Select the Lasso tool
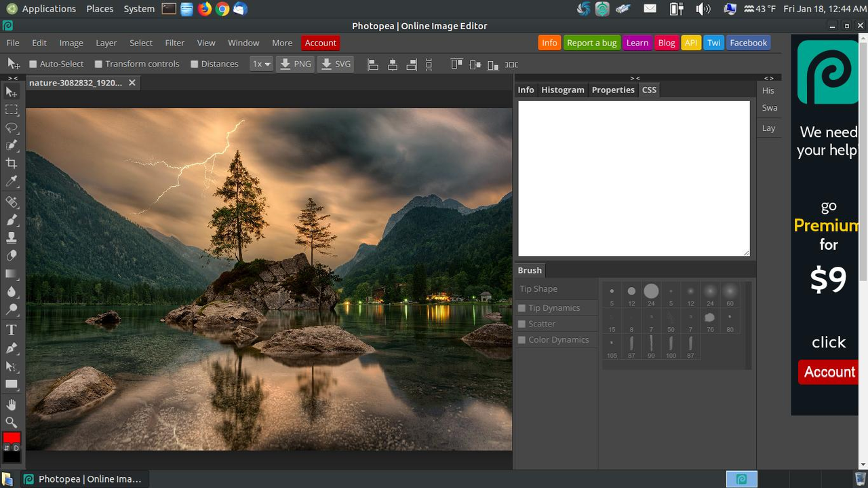This screenshot has width=868, height=488. pos(12,128)
